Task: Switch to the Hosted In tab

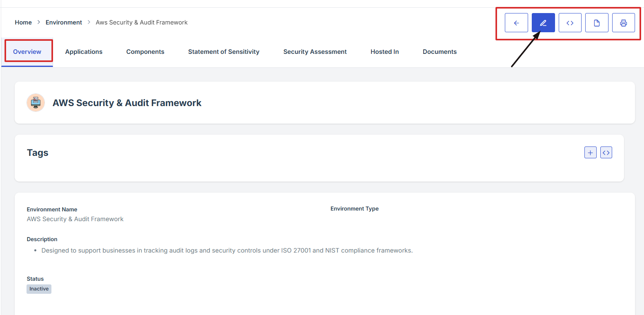Action: pyautogui.click(x=384, y=52)
